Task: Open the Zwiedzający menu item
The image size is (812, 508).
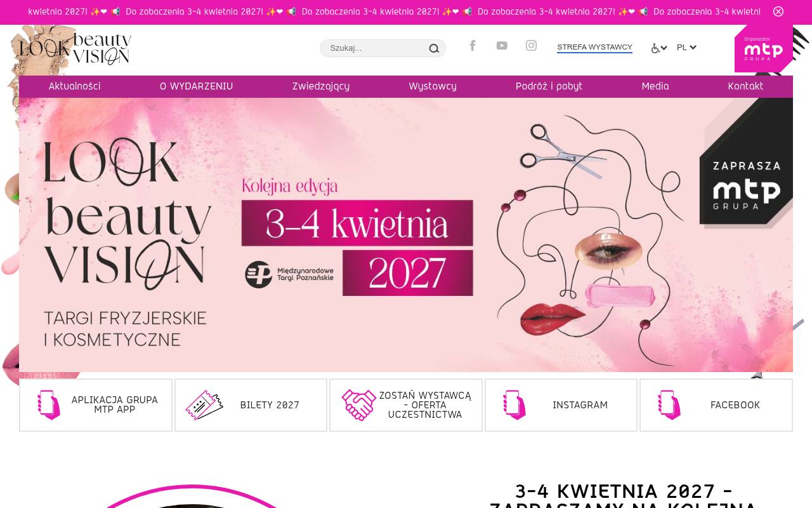Action: [x=321, y=86]
